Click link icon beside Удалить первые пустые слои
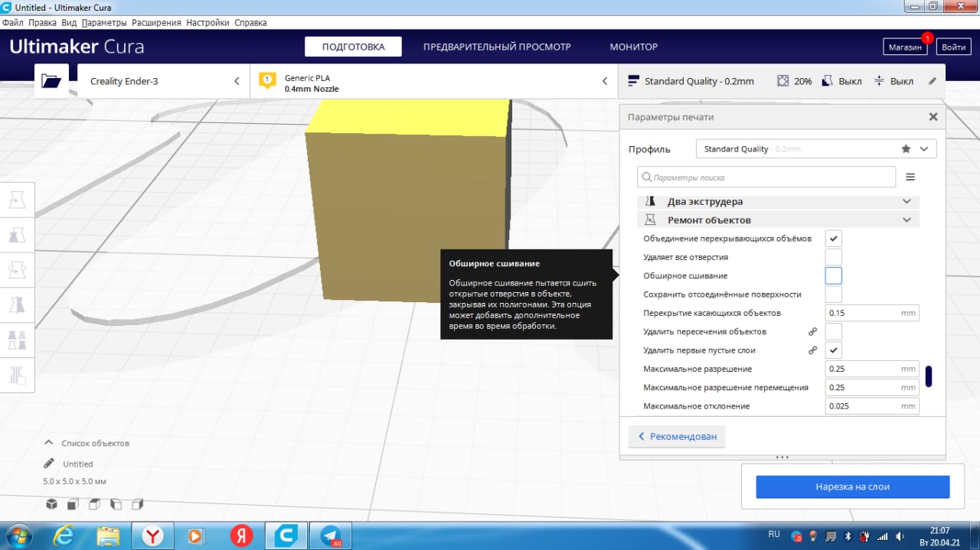 pyautogui.click(x=812, y=350)
